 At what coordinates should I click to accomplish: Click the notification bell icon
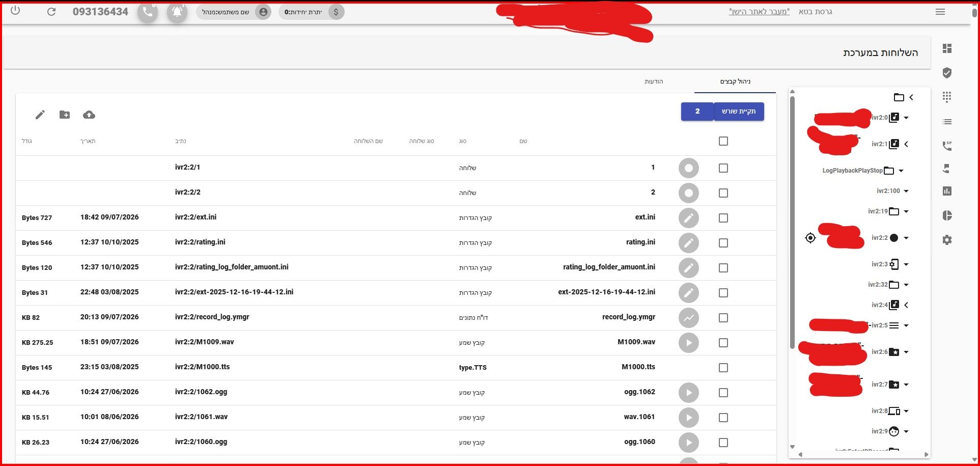[x=177, y=12]
